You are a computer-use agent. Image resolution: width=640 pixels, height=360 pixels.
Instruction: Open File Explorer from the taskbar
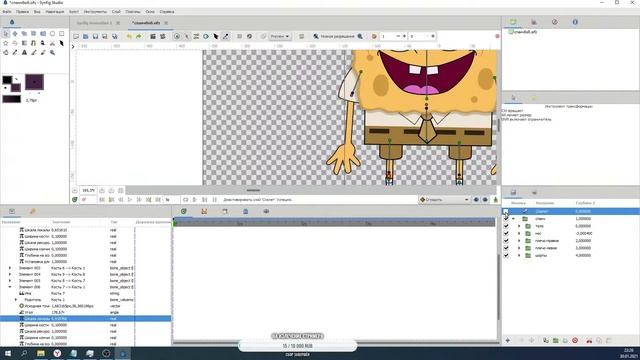tap(41, 353)
